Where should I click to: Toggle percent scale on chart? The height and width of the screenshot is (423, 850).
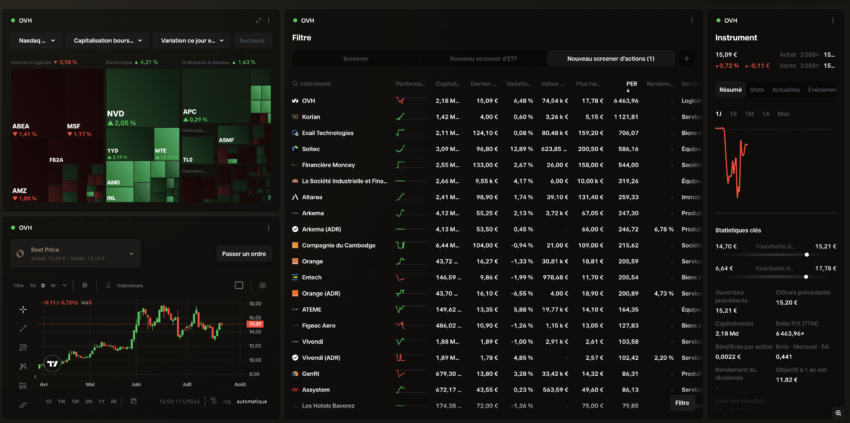tap(214, 401)
